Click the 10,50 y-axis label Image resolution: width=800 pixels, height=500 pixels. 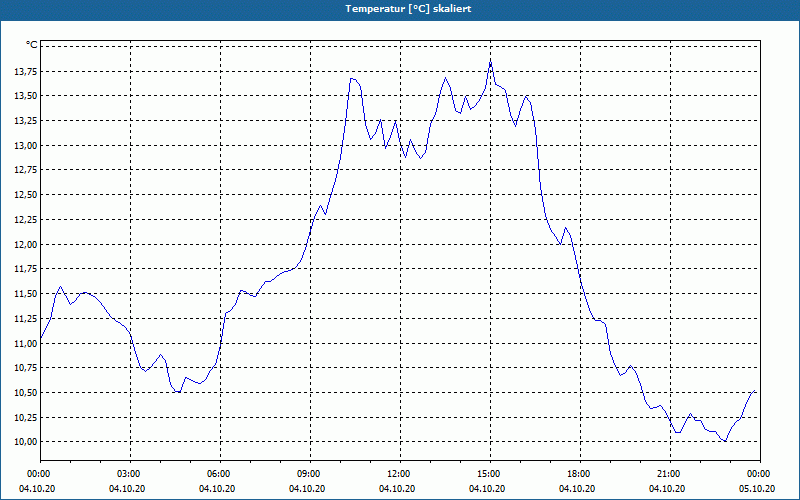tap(26, 393)
